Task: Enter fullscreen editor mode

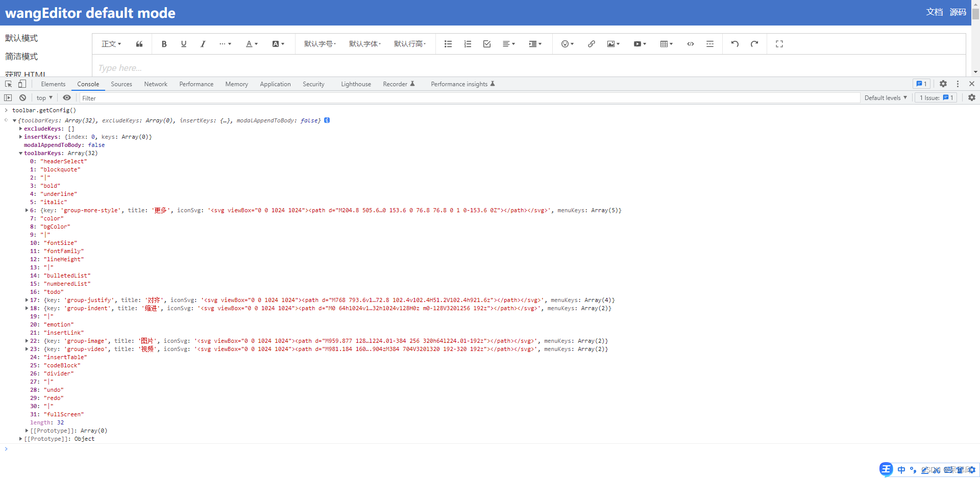Action: 779,44
